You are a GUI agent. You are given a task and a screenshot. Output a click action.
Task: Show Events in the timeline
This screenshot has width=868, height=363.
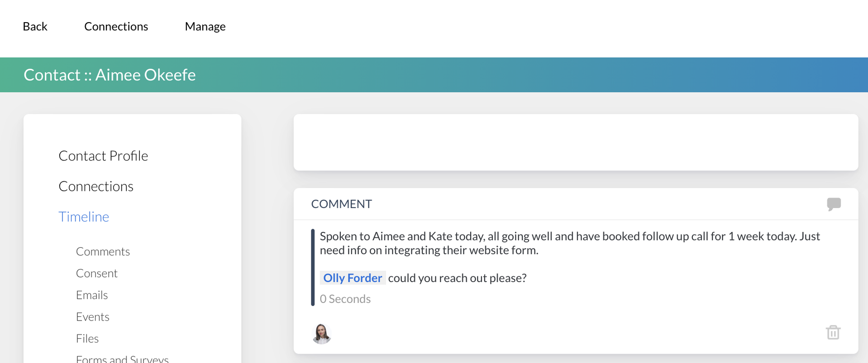click(93, 316)
